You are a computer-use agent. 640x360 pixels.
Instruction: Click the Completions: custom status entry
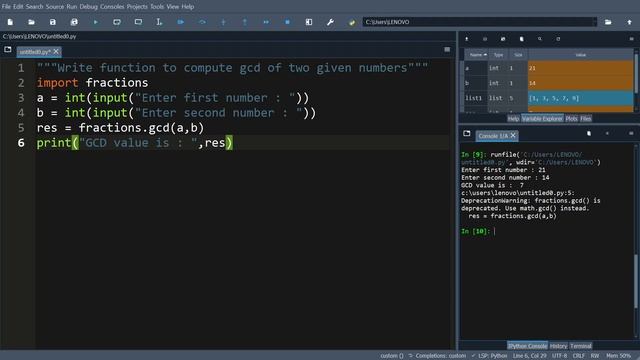pos(437,356)
